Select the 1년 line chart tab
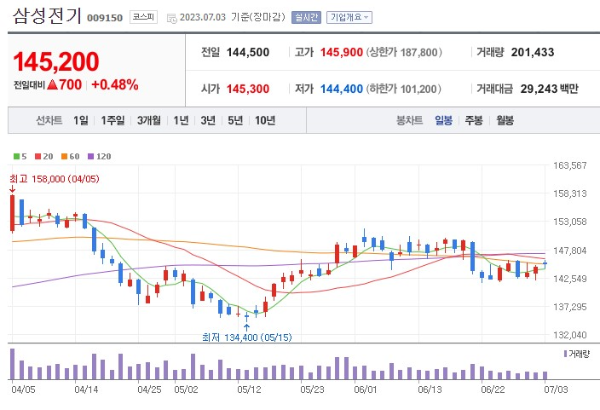 [181, 121]
